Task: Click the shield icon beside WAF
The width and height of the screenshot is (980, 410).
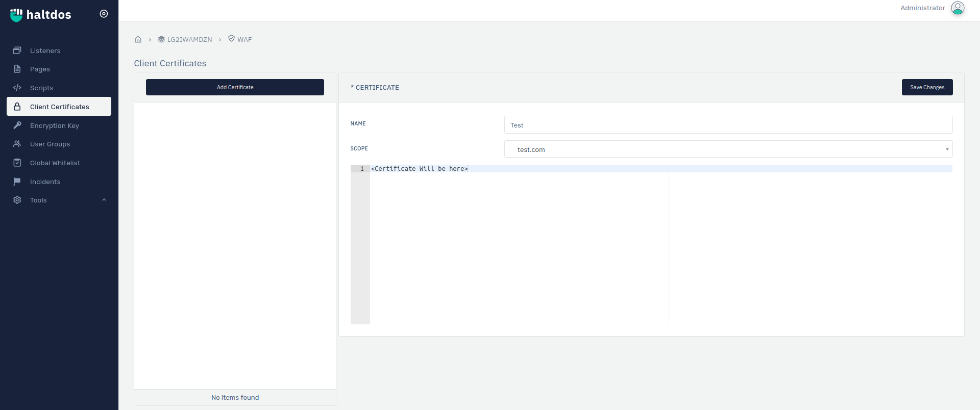Action: point(231,39)
